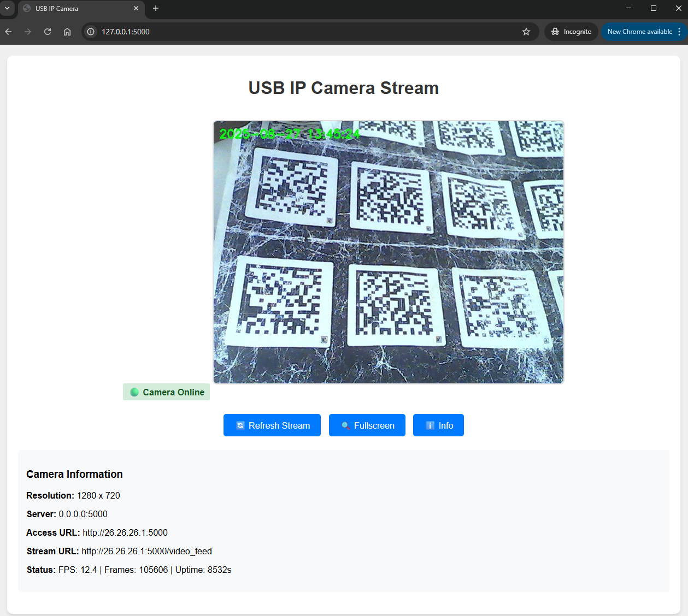
Task: Bookmark this page with the star icon
Action: point(526,32)
